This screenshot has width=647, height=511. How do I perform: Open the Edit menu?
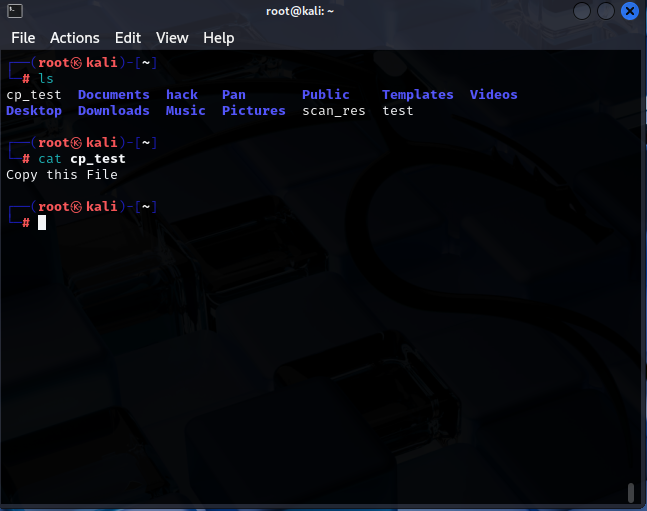tap(128, 38)
